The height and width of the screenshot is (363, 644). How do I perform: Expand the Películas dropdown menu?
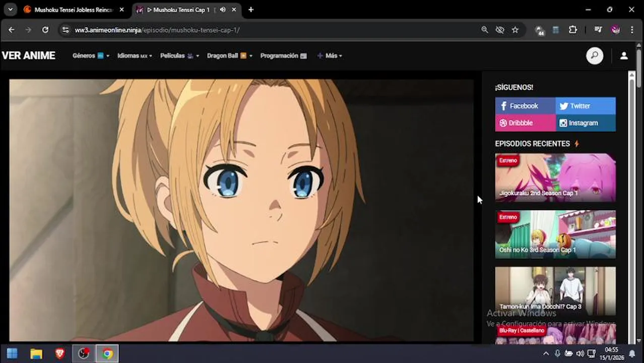pyautogui.click(x=179, y=55)
